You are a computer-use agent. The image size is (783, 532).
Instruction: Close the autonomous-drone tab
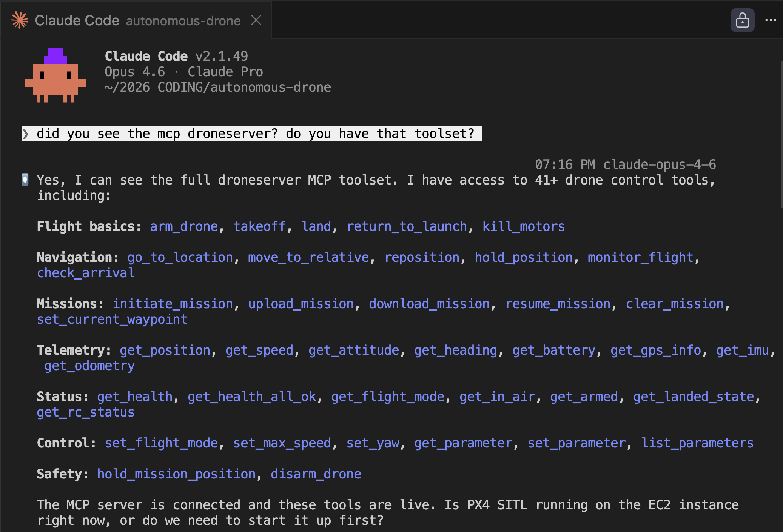pyautogui.click(x=257, y=21)
